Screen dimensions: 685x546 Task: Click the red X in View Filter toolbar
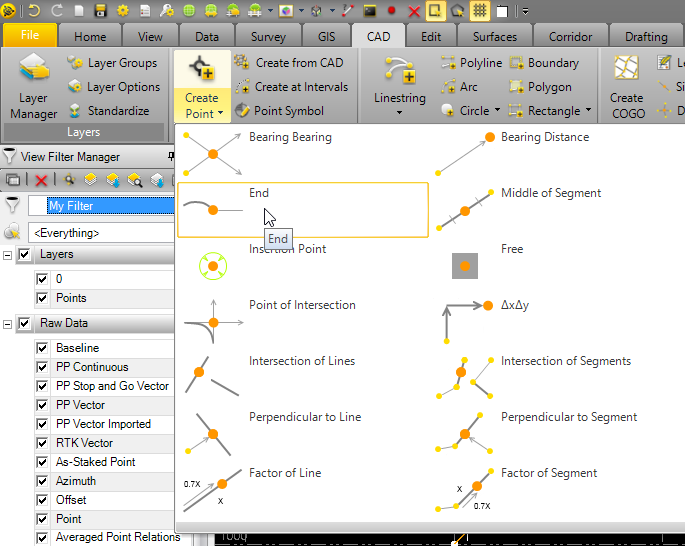coord(41,180)
